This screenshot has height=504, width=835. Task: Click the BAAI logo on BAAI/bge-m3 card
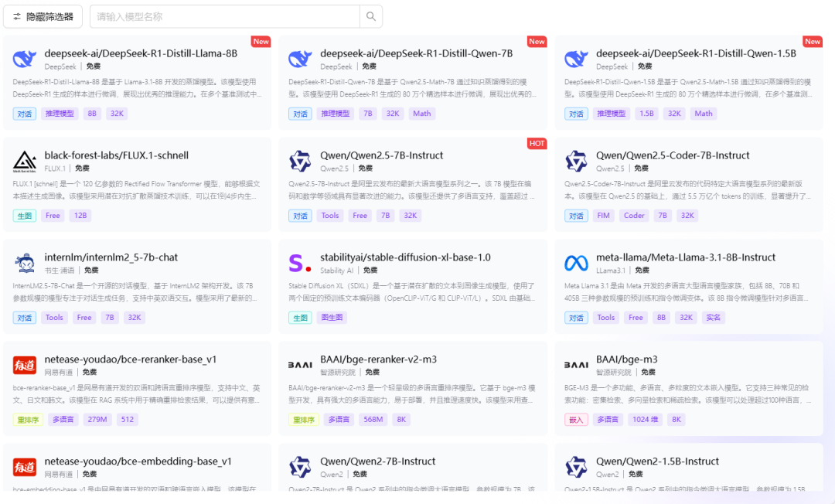coord(576,365)
